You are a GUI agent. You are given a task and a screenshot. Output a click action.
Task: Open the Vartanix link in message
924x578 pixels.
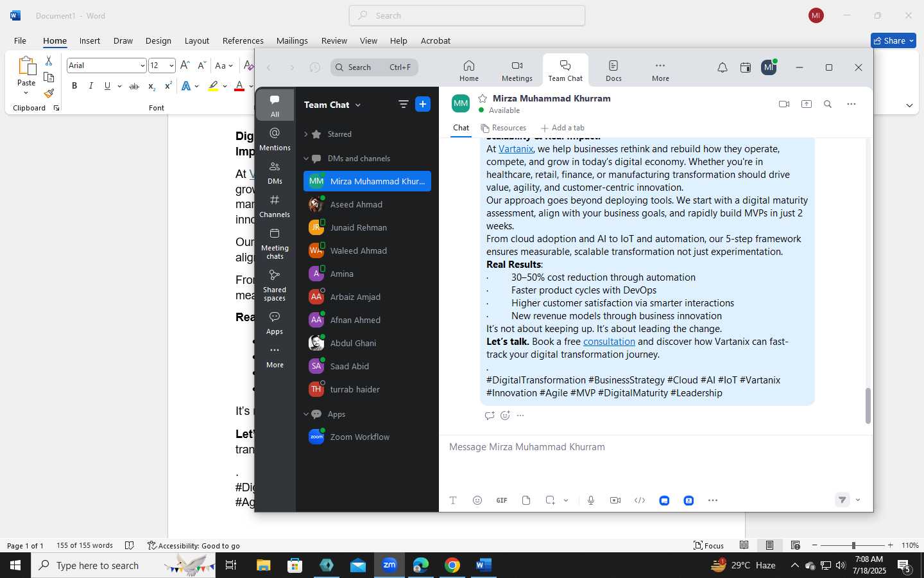tap(516, 149)
